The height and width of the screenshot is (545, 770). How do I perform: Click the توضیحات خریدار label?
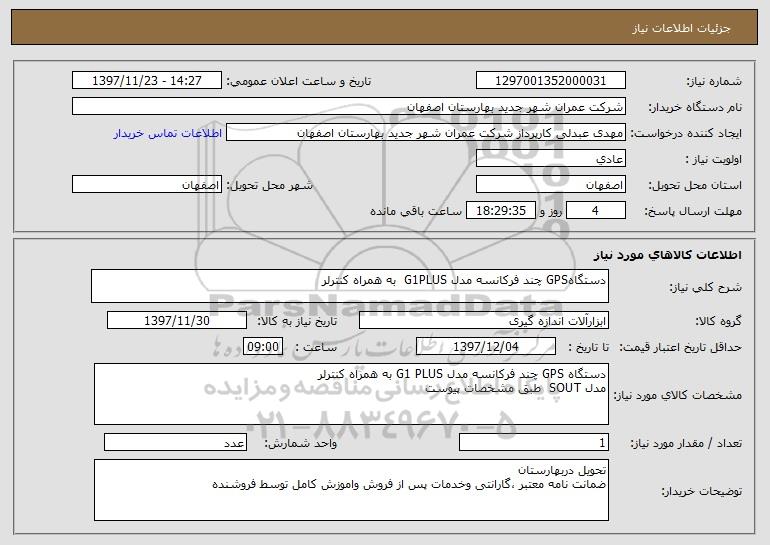(702, 491)
